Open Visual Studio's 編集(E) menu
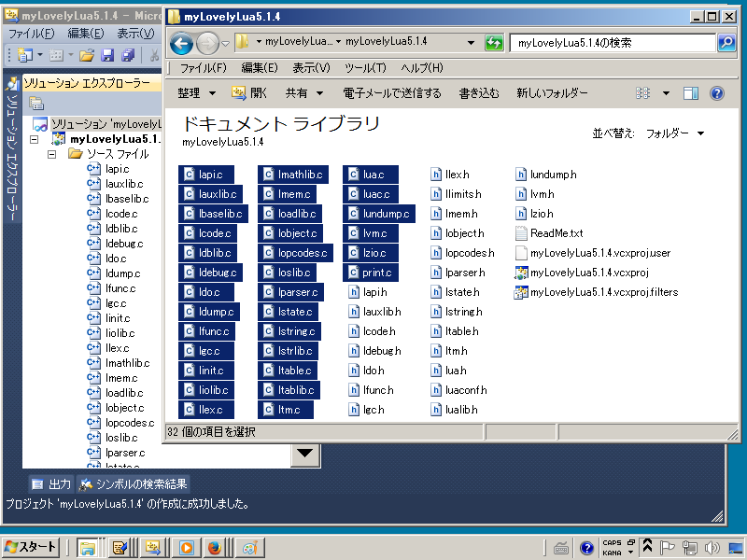The width and height of the screenshot is (747, 560). click(86, 34)
